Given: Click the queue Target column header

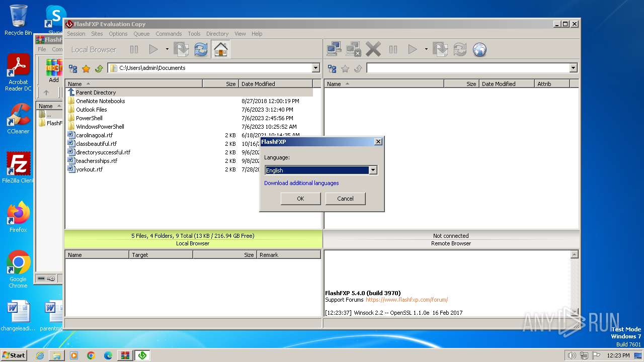Looking at the screenshot, I should click(x=161, y=255).
